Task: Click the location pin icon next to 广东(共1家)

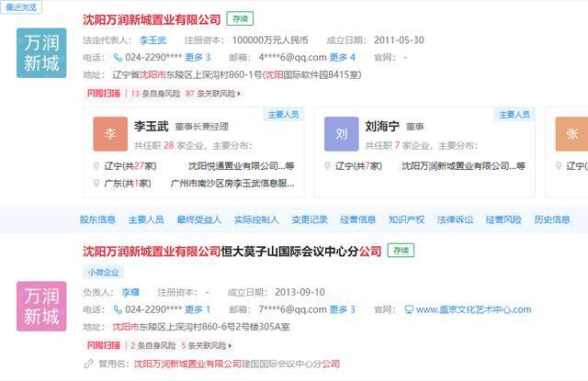Action: [96, 183]
